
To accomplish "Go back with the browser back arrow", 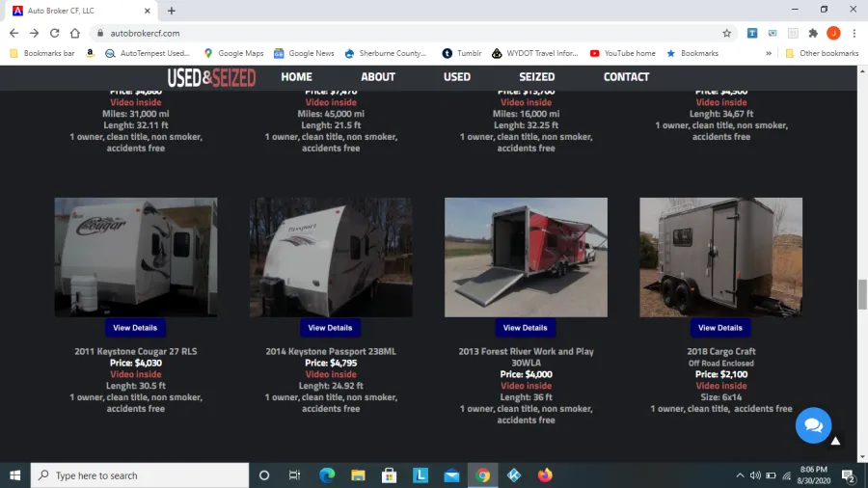I will (x=14, y=33).
